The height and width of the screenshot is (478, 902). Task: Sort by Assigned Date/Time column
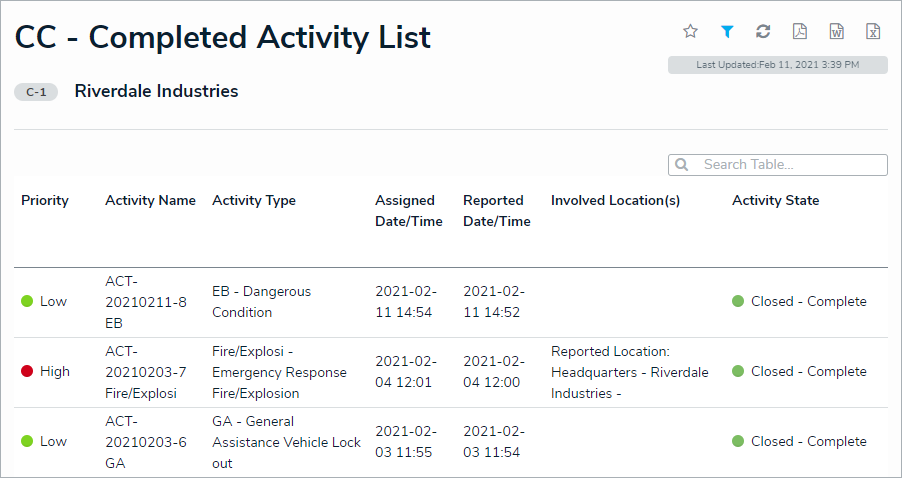click(408, 211)
